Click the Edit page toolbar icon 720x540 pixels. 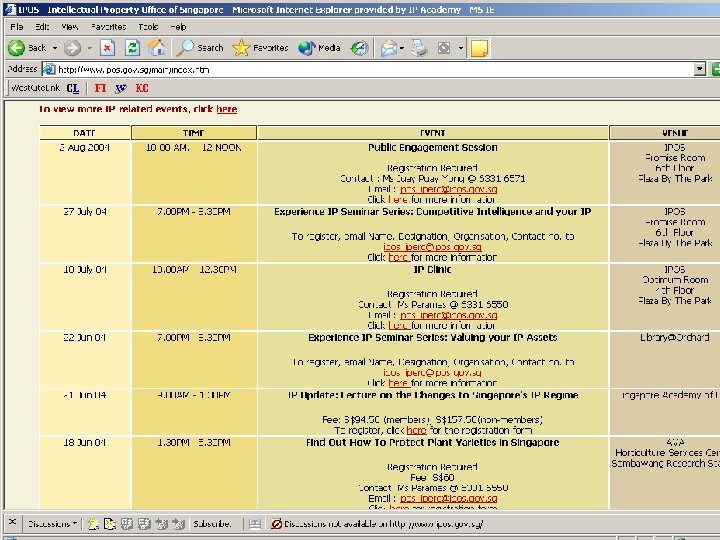click(x=444, y=48)
